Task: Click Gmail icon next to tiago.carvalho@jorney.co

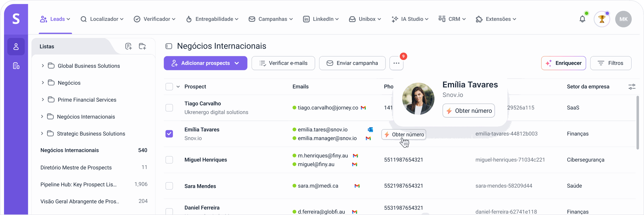Action: (363, 108)
